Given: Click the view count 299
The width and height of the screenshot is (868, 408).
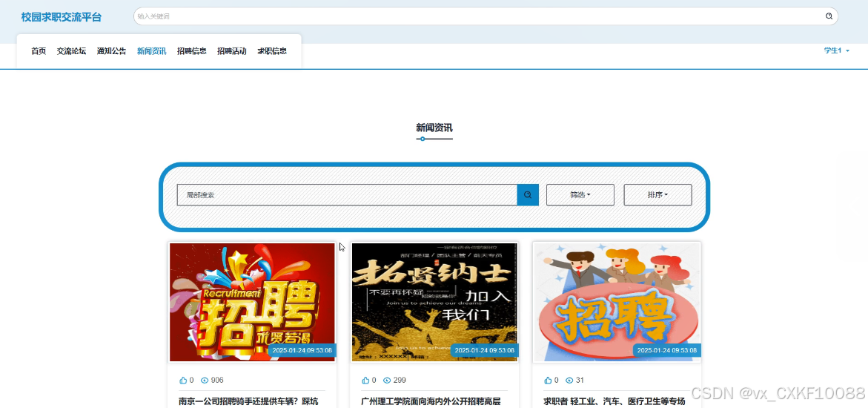Looking at the screenshot, I should (399, 381).
